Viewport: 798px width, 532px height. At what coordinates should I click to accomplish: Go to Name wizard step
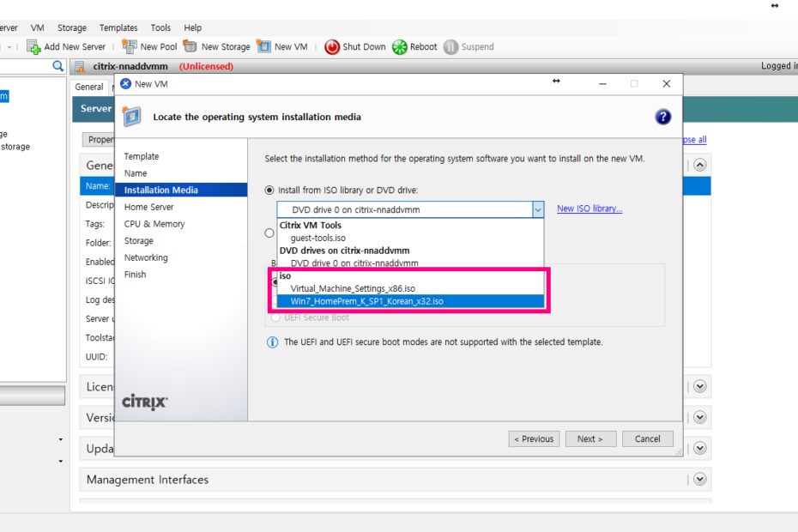coord(136,173)
